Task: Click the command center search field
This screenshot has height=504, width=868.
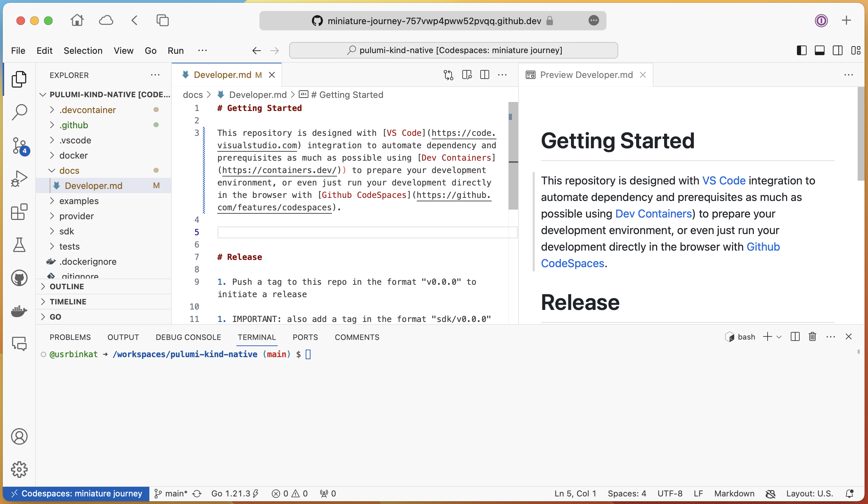Action: (x=453, y=50)
